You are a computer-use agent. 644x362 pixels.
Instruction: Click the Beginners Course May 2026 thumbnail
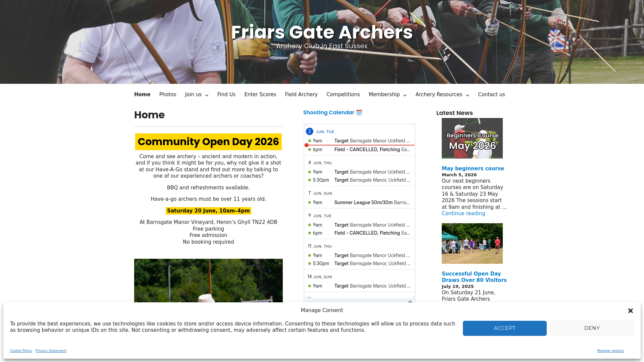coord(472,138)
